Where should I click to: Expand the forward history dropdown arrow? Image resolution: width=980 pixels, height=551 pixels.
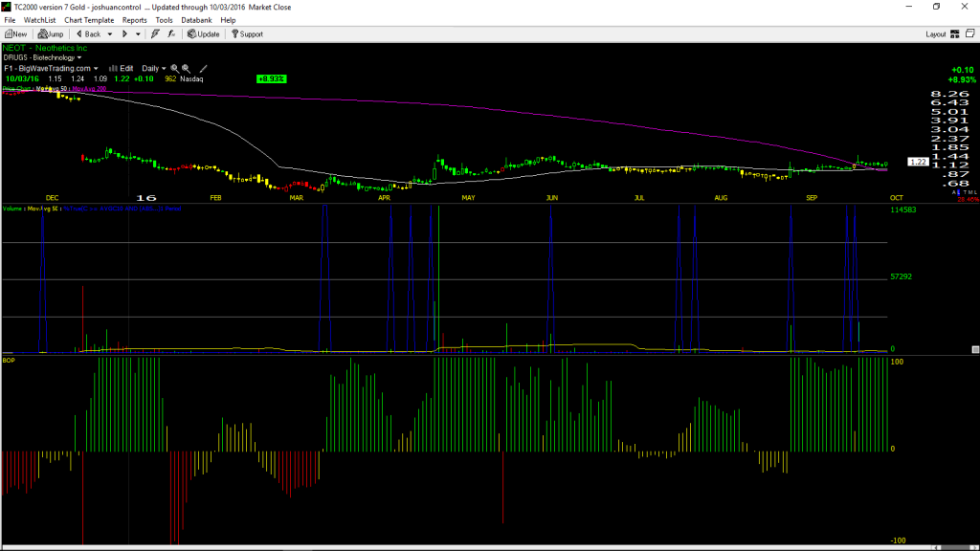[x=138, y=34]
